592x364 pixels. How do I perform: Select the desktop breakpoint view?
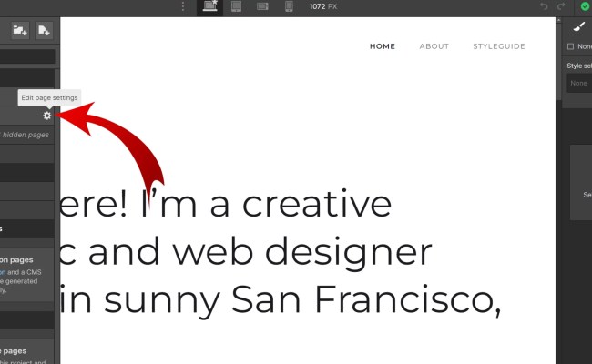209,6
